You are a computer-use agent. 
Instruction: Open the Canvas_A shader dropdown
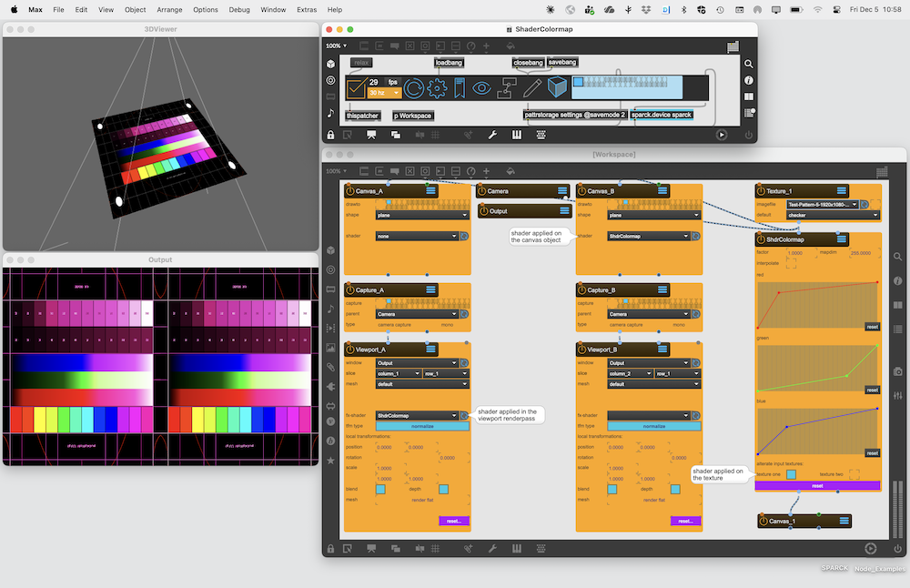[x=417, y=236]
